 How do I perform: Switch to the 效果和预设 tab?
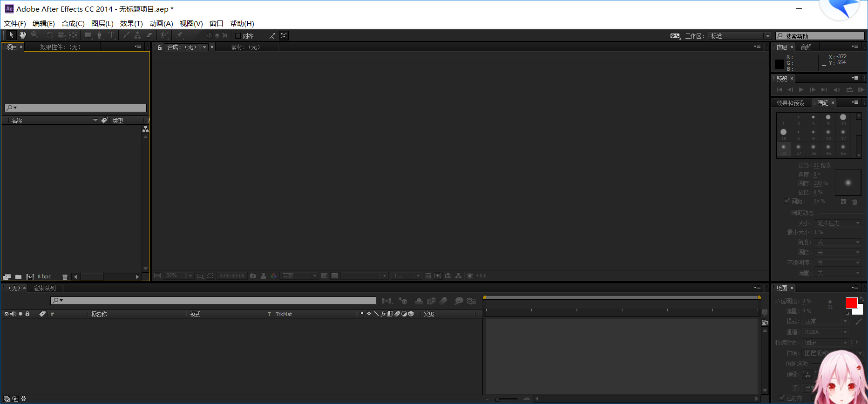tap(790, 103)
